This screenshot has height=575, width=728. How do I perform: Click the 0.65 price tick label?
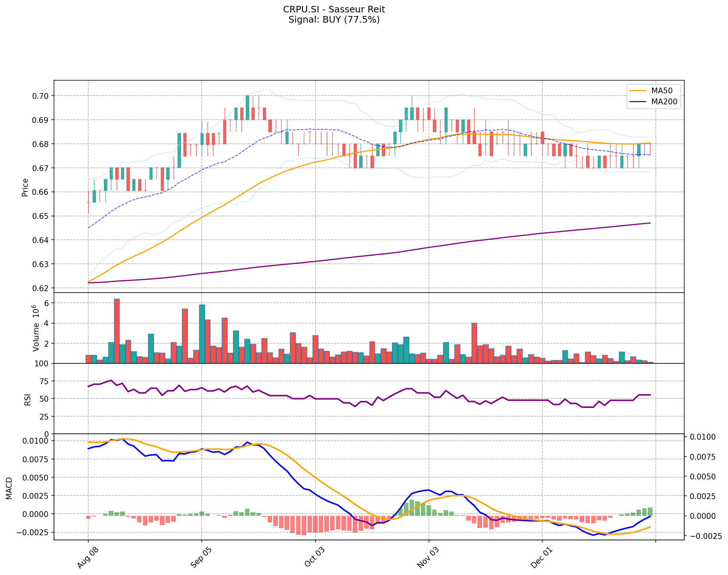[x=41, y=216]
